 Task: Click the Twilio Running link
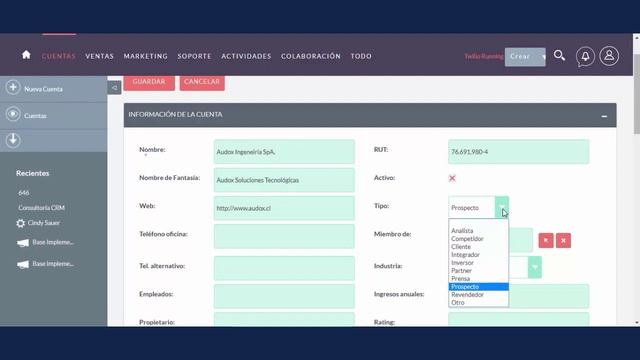[484, 56]
